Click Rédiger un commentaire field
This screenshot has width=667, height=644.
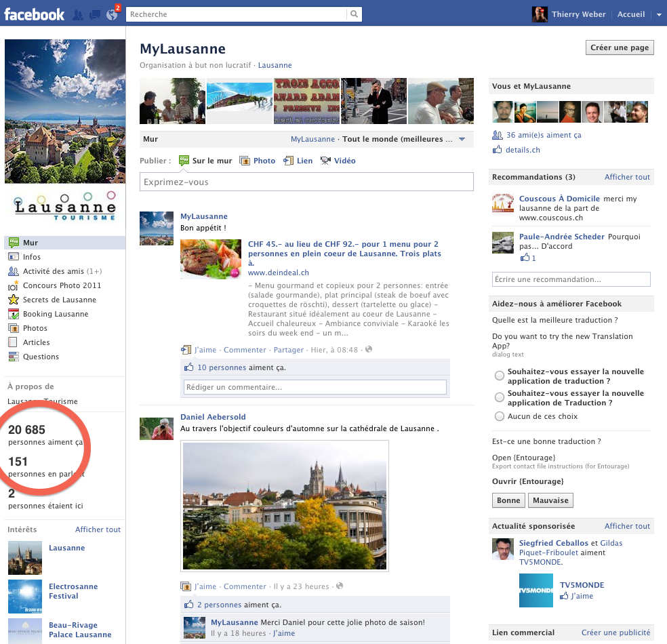pyautogui.click(x=315, y=387)
